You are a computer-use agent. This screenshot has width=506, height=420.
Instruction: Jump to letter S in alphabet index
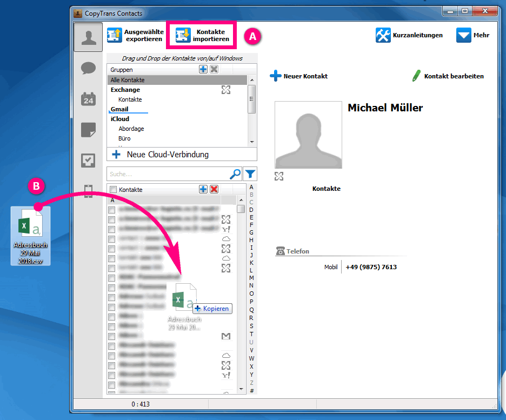point(251,326)
